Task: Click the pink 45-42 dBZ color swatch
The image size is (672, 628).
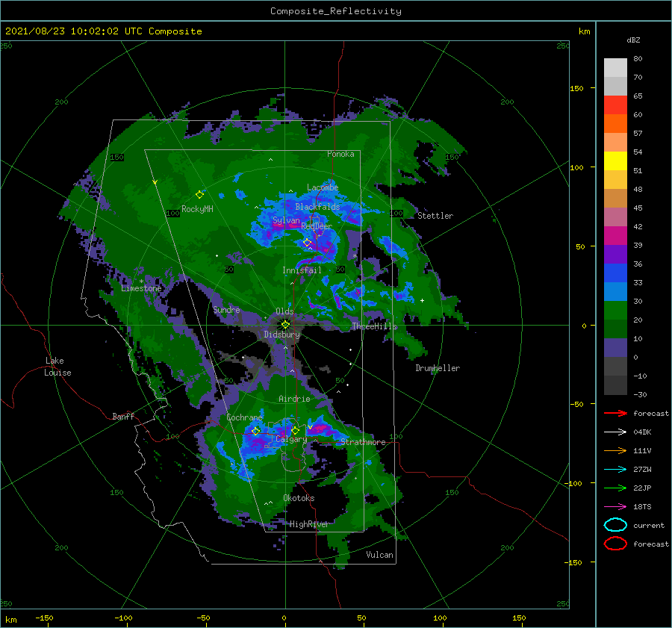Action: tap(615, 217)
